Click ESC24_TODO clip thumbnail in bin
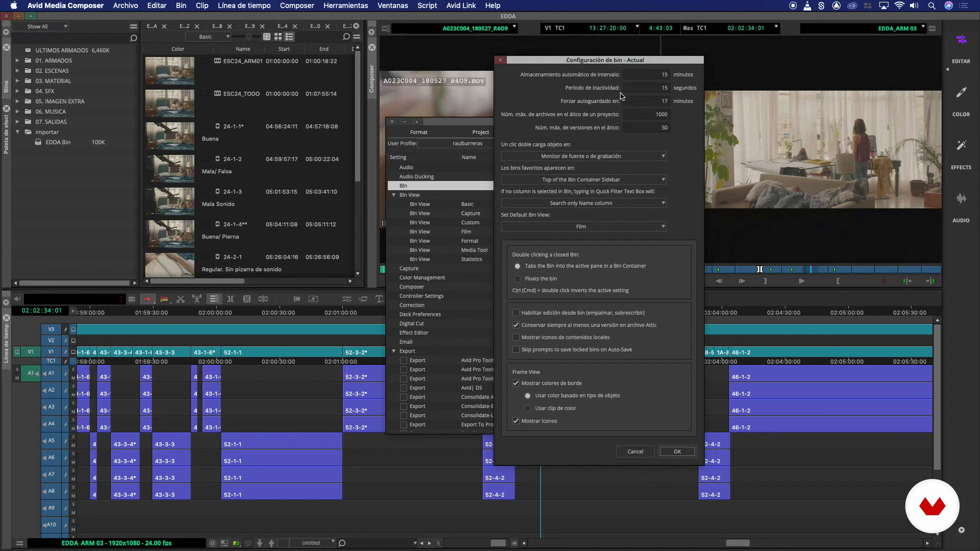The width and height of the screenshot is (980, 551). tap(170, 103)
